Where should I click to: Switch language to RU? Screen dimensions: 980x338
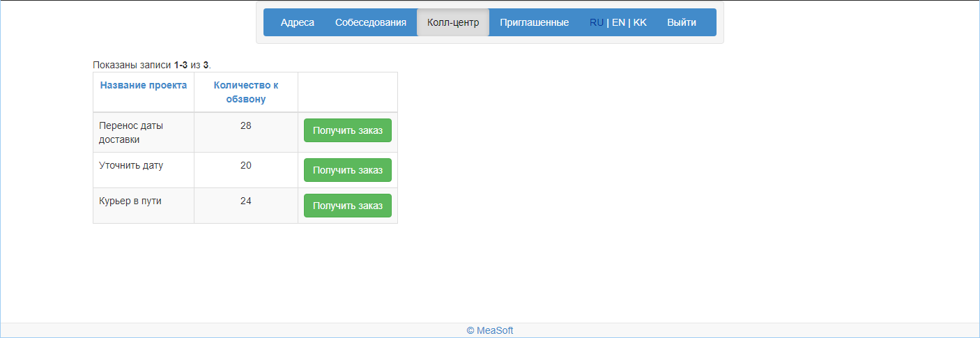click(597, 22)
